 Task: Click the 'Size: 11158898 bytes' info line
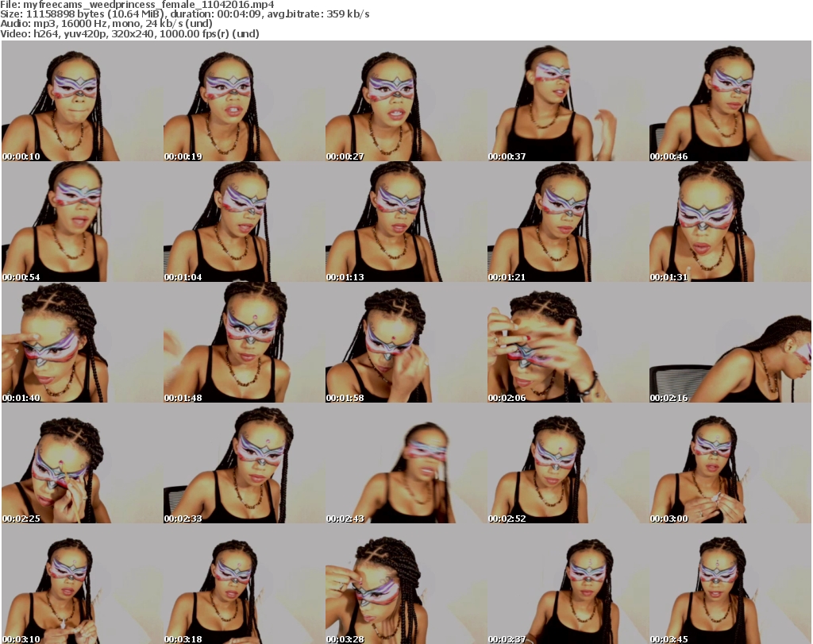[x=184, y=14]
